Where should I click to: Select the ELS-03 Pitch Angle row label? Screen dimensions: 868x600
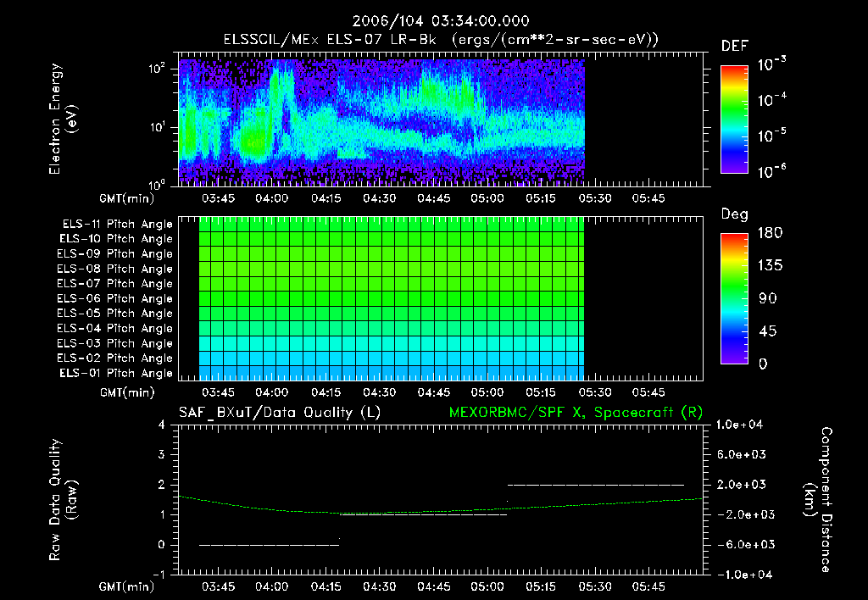[x=115, y=344]
